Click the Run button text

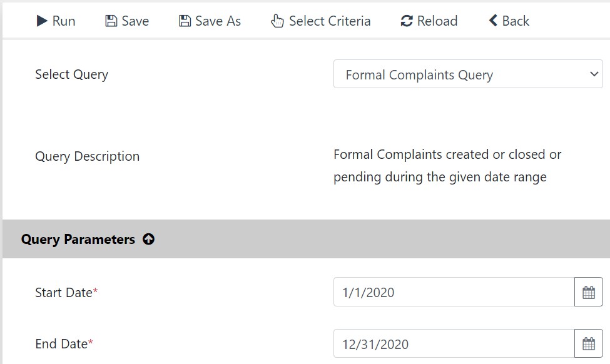click(x=64, y=21)
